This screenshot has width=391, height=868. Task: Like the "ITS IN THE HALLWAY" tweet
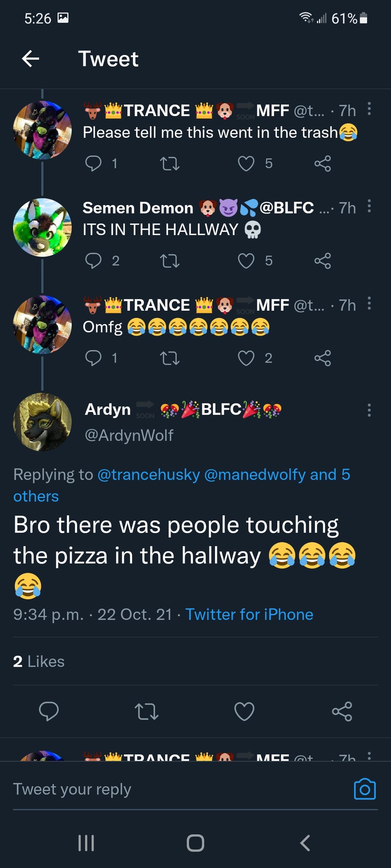point(246,261)
